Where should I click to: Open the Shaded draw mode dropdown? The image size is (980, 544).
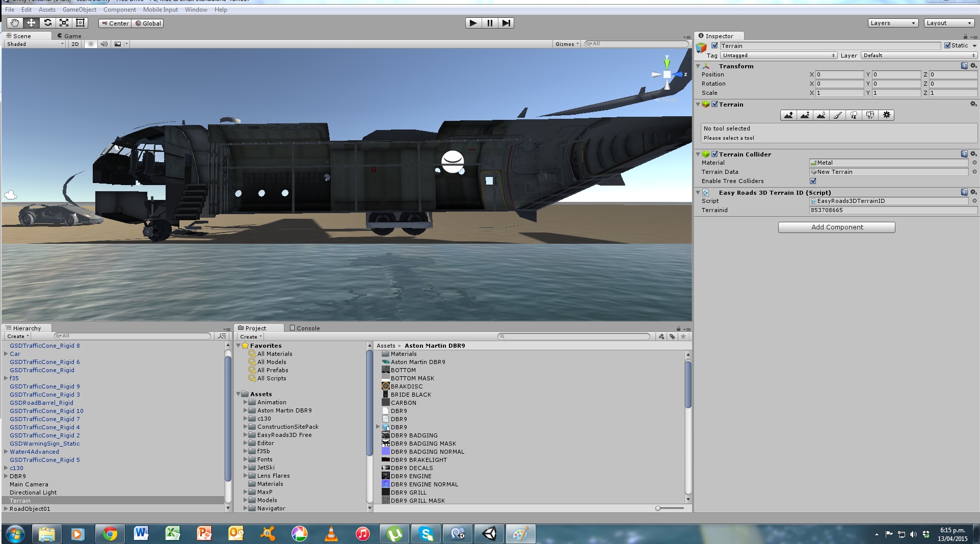tap(35, 44)
